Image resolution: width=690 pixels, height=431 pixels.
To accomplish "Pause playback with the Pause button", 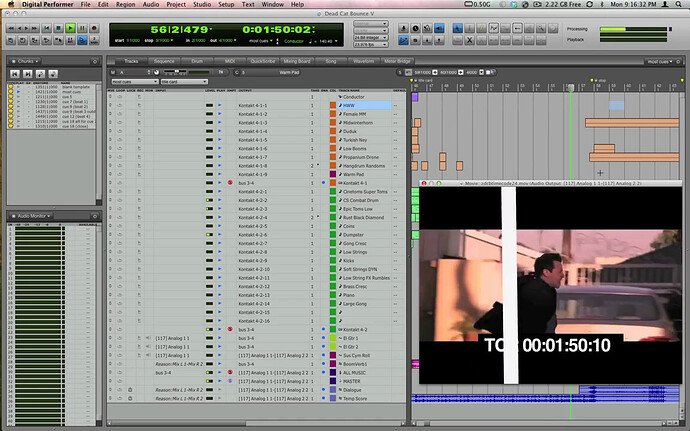I will coord(82,28).
